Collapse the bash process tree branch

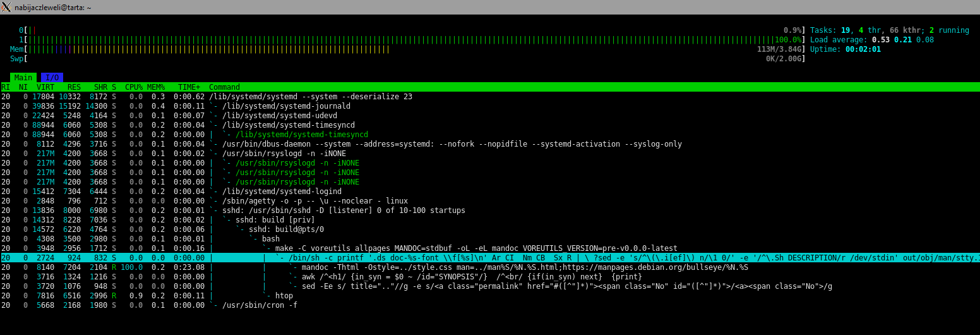(270, 239)
